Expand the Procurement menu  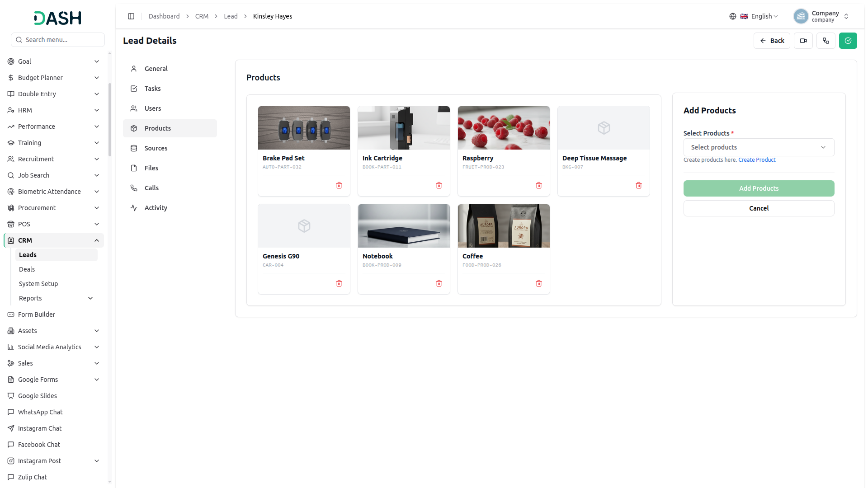coord(54,208)
